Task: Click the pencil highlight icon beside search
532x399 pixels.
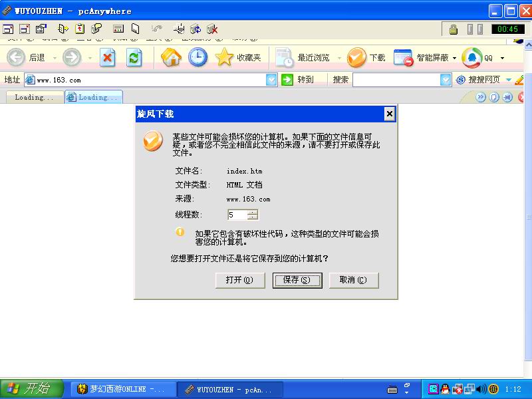Action: click(519, 80)
